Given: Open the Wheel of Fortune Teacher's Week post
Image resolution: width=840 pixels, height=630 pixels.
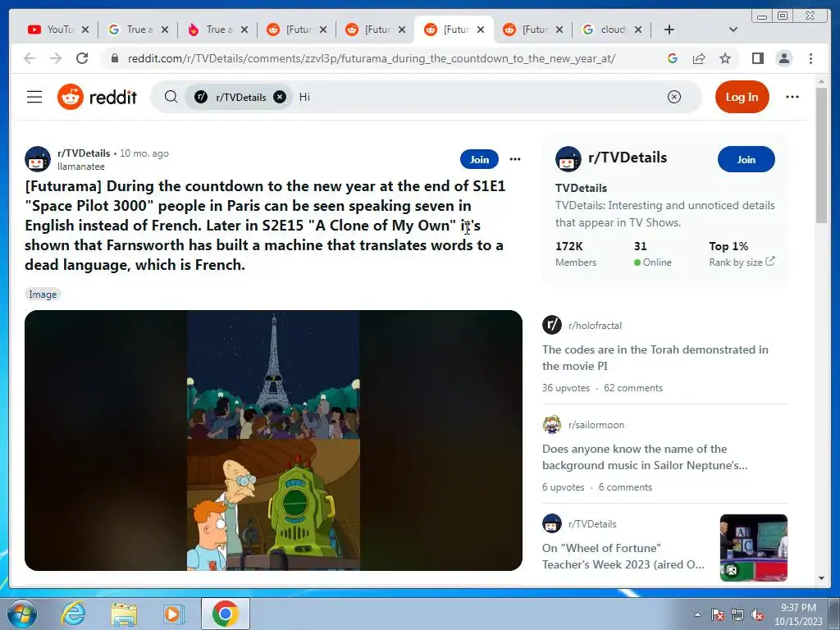Looking at the screenshot, I should tap(623, 556).
